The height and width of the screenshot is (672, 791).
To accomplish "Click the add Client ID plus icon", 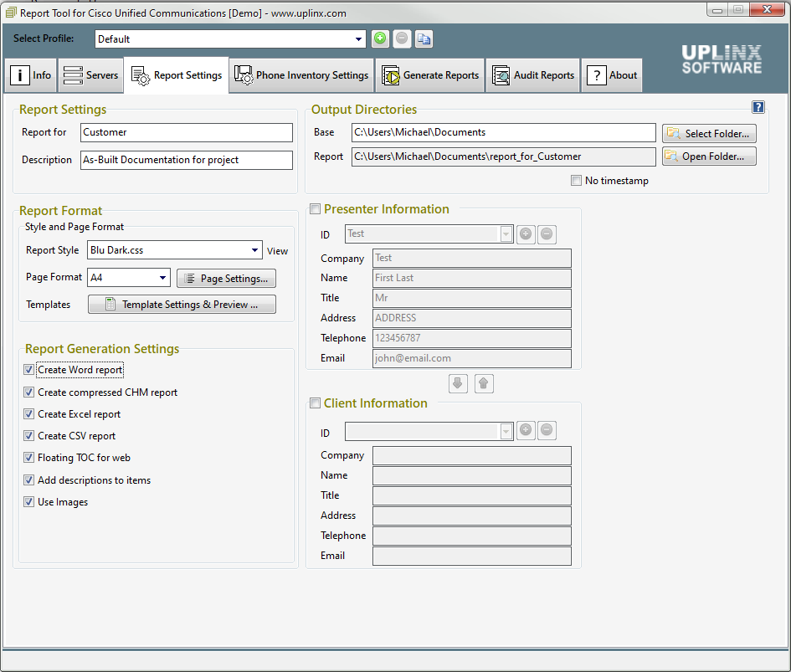I will (526, 430).
